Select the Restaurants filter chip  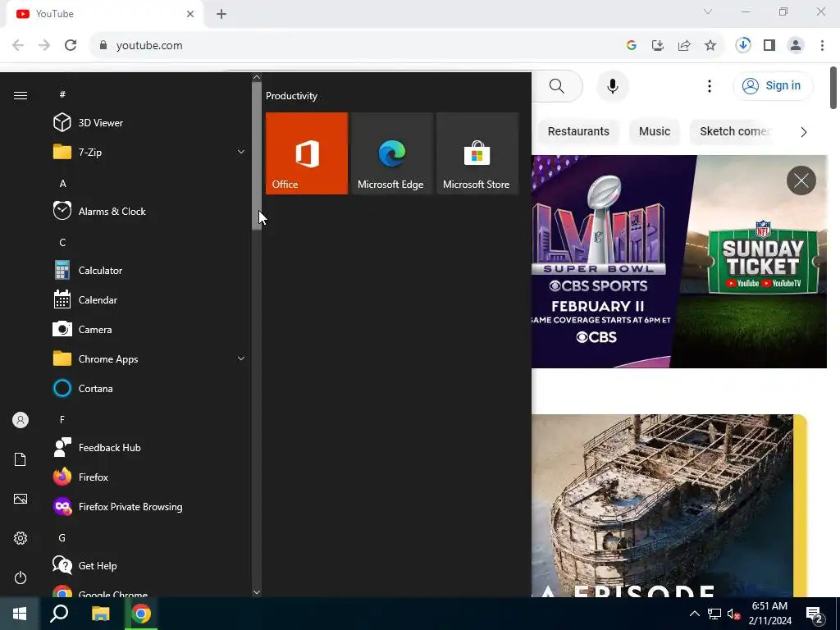coord(578,131)
